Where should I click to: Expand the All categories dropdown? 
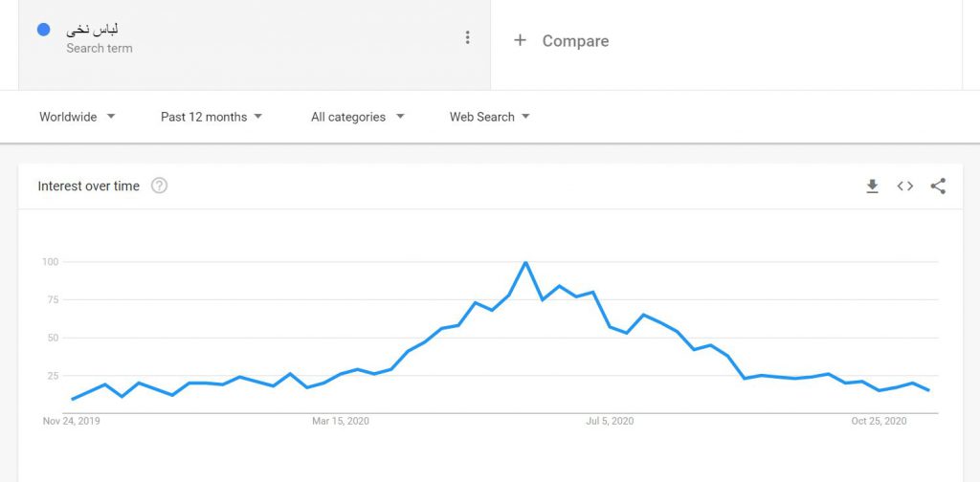pos(358,117)
